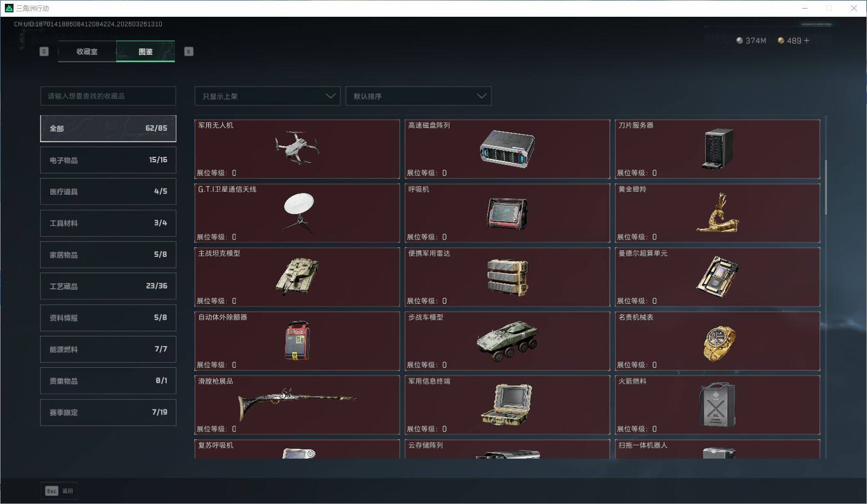Expand the 高速磁盘阵列 item details
This screenshot has width=867, height=504.
(507, 149)
